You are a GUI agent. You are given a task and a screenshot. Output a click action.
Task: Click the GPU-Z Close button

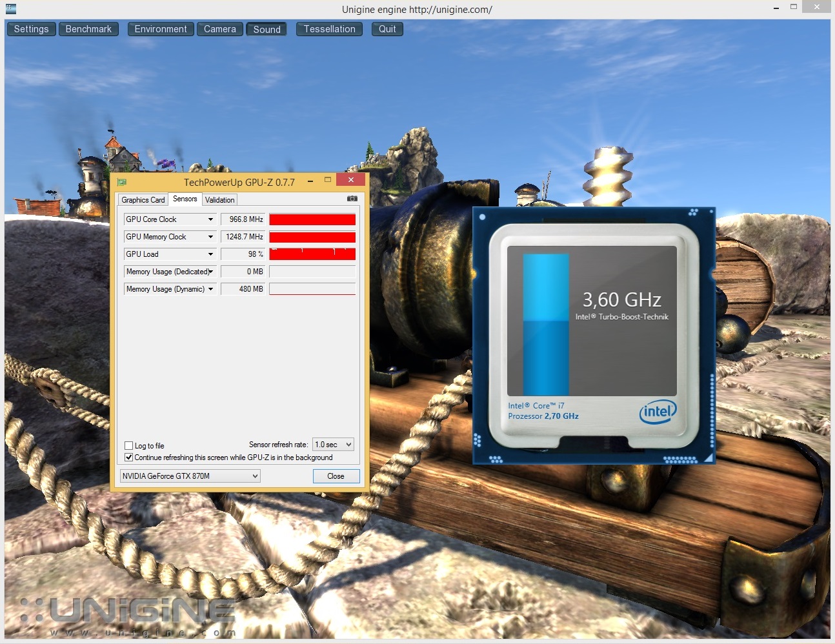click(x=336, y=476)
